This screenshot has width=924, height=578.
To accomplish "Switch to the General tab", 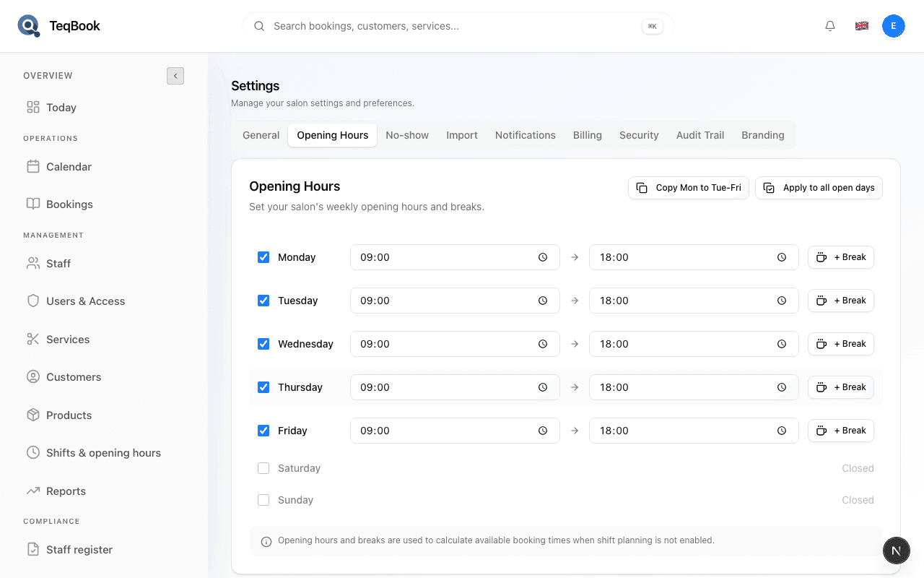I will (261, 135).
